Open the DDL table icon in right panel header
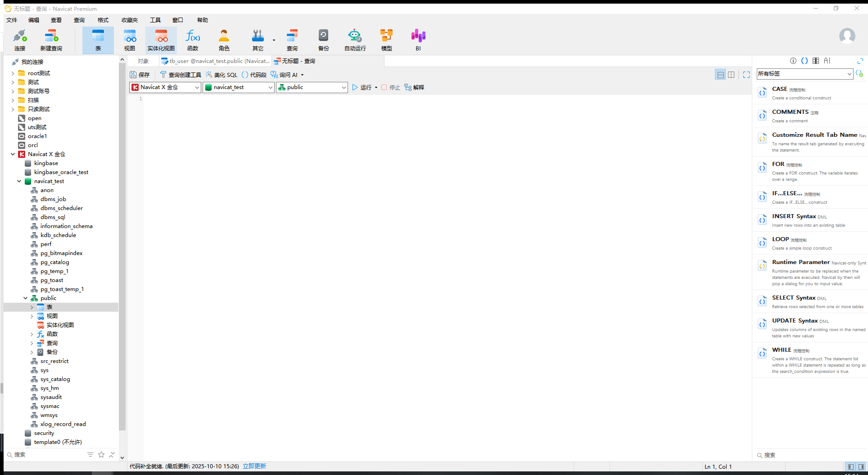The width and height of the screenshot is (868, 475). click(816, 61)
